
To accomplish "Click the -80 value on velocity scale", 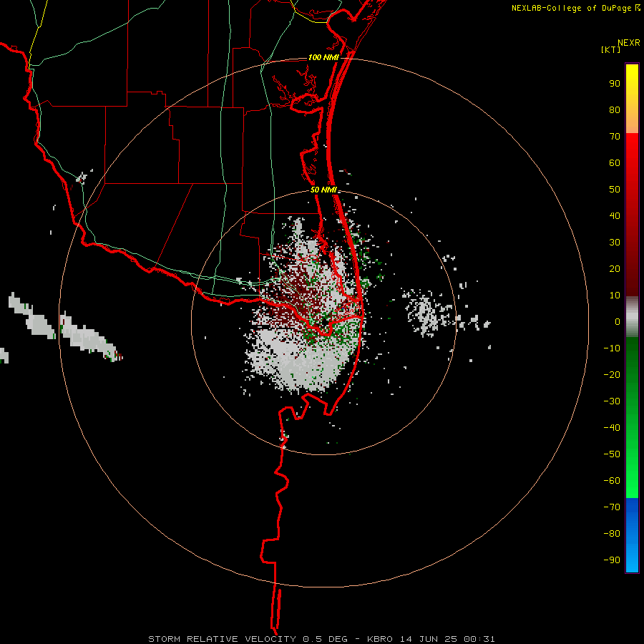I will tap(612, 534).
